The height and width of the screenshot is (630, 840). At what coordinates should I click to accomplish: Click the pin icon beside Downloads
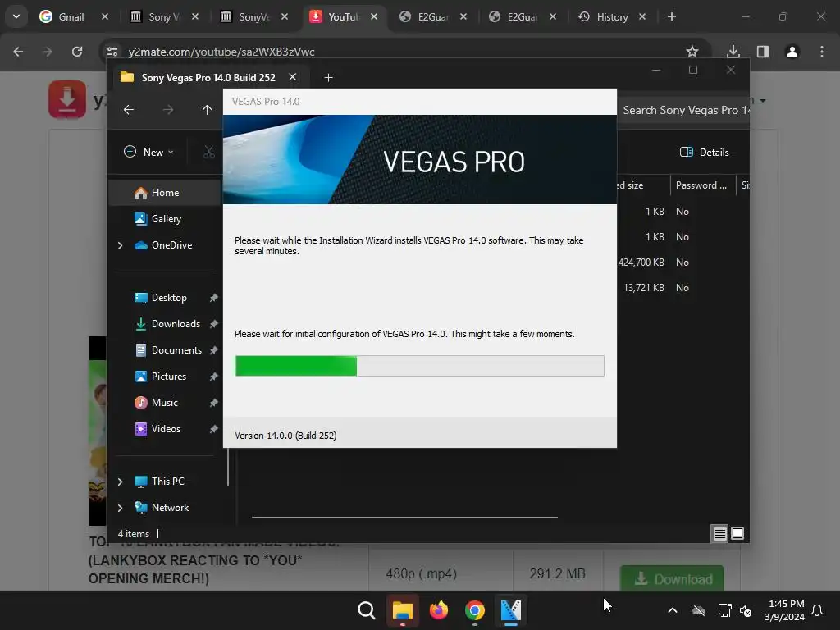click(x=214, y=323)
